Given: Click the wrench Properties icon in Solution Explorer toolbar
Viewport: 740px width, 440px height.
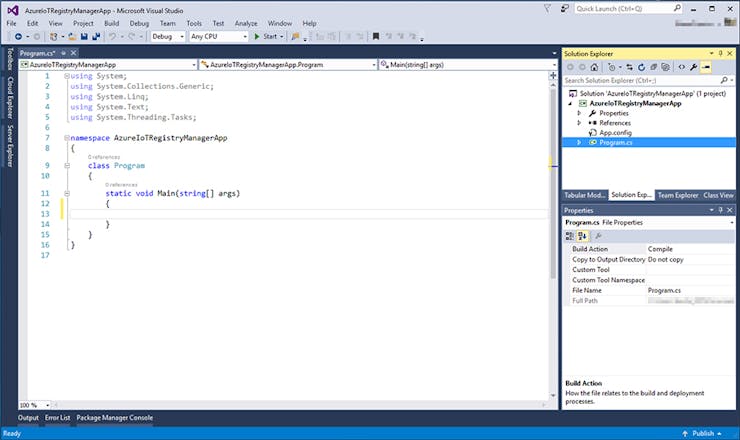Looking at the screenshot, I should pyautogui.click(x=693, y=67).
